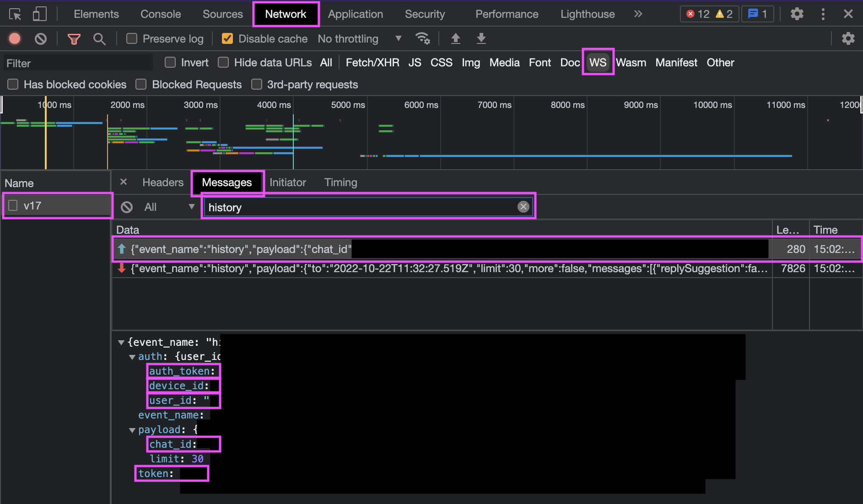
Task: Open Network panel settings gear
Action: click(848, 38)
